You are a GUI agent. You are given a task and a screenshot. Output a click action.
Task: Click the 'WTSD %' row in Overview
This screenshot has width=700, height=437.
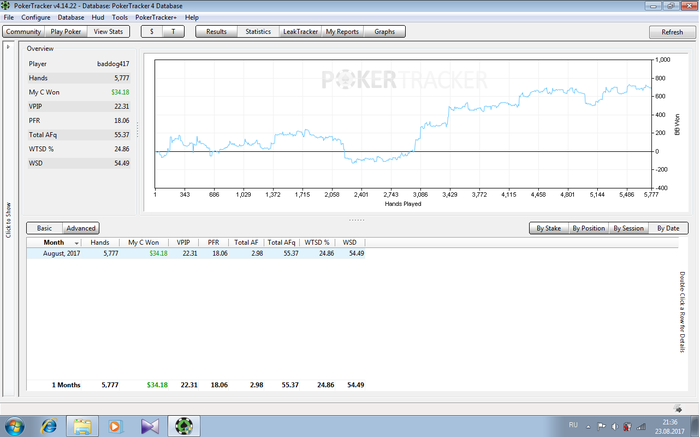click(79, 149)
